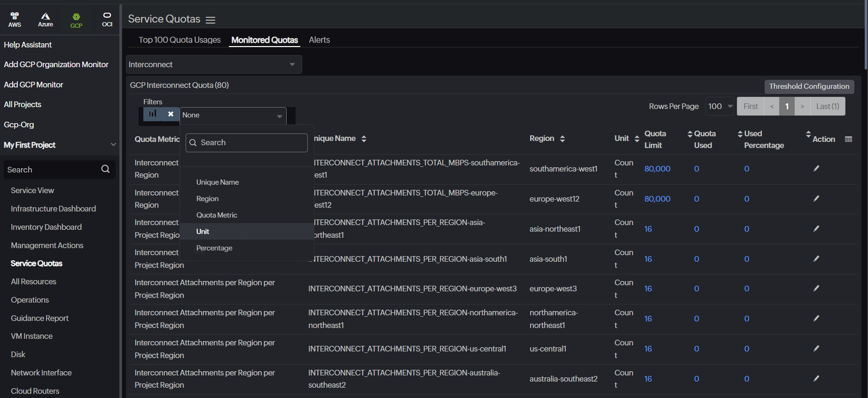Click the Threshold Configuration button

click(809, 86)
